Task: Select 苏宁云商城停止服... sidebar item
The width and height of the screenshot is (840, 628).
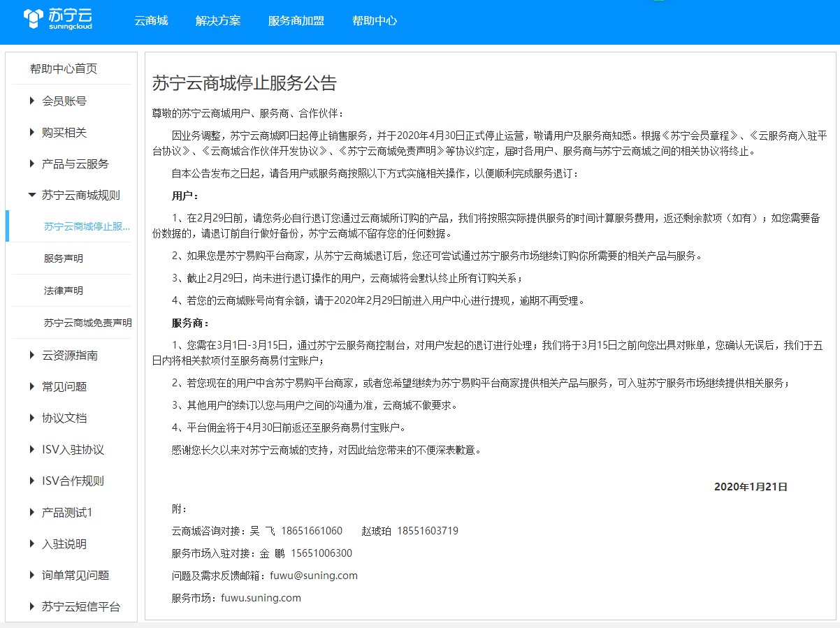Action: coord(87,226)
